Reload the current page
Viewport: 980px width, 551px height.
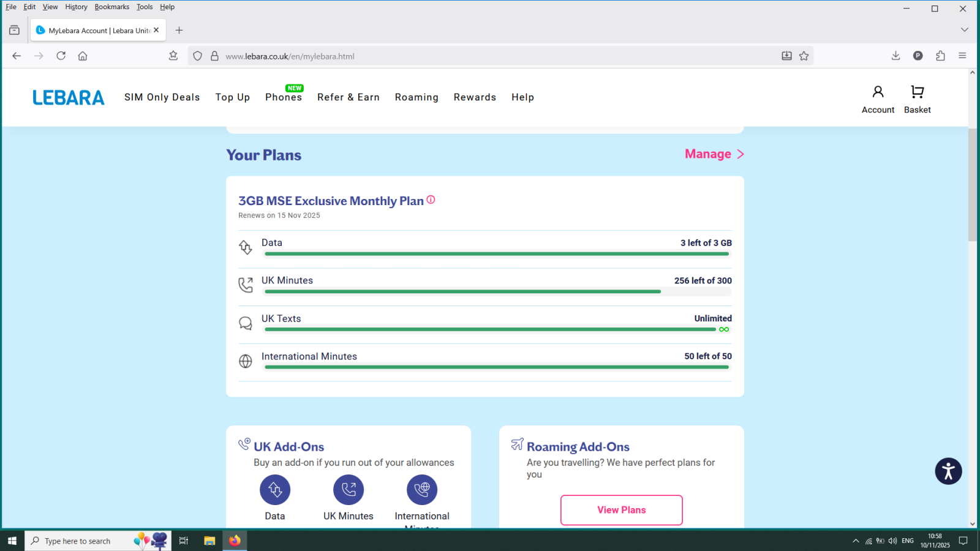coord(61,56)
